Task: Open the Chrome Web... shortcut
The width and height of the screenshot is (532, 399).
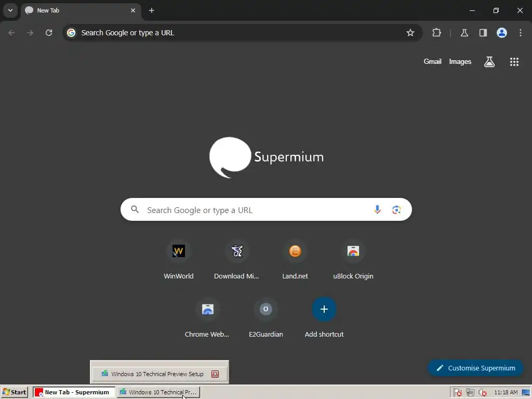Action: pos(208,317)
